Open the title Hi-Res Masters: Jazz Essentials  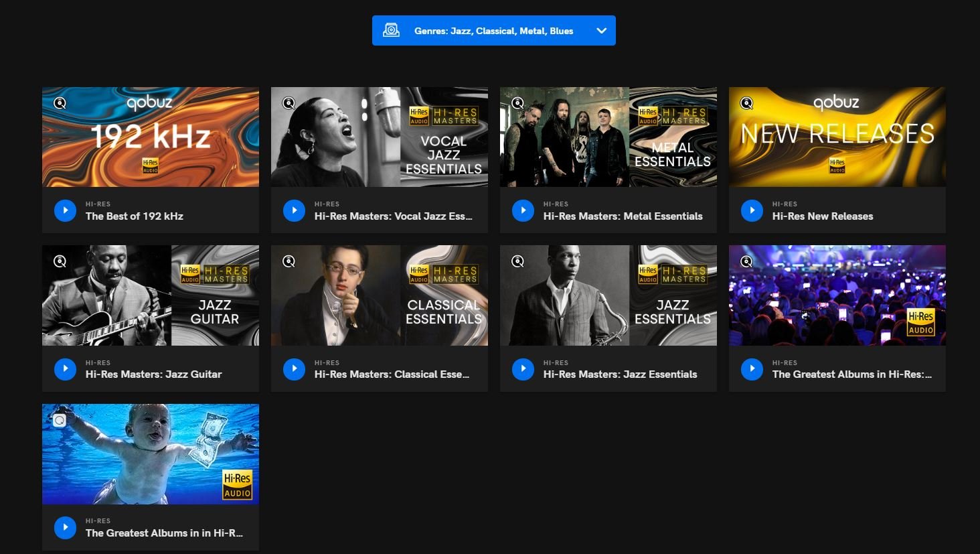tap(621, 374)
